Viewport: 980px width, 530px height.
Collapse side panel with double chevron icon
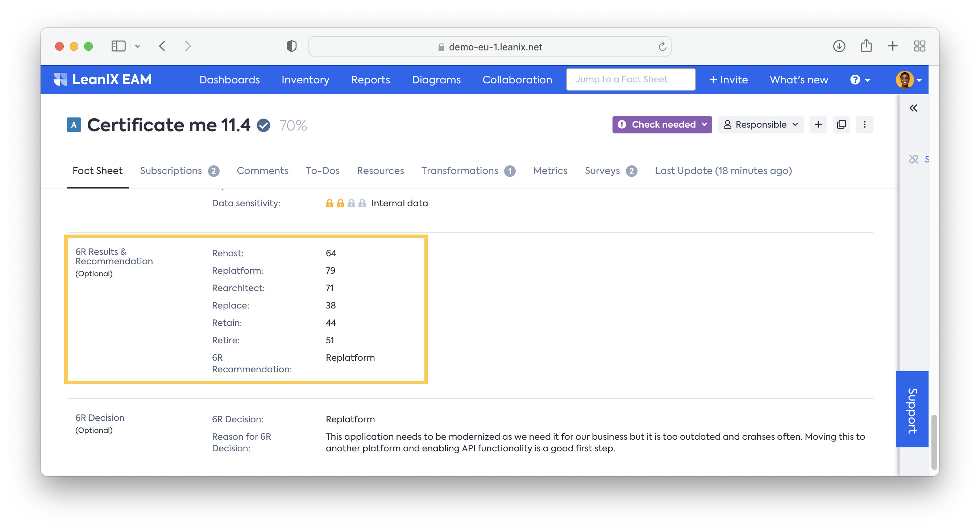pos(913,108)
